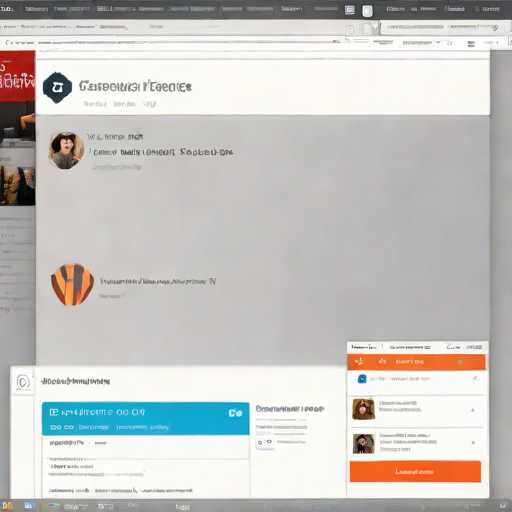The height and width of the screenshot is (512, 512).
Task: Toggle the green dot on the orange bar
Action: pos(460,362)
